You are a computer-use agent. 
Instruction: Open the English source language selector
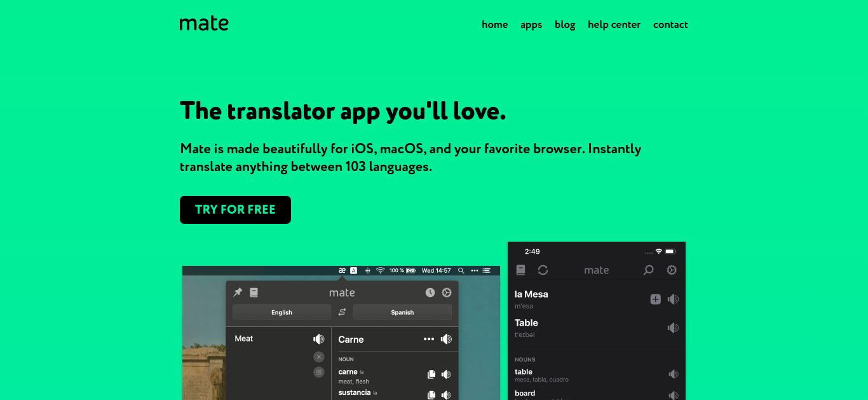point(281,312)
